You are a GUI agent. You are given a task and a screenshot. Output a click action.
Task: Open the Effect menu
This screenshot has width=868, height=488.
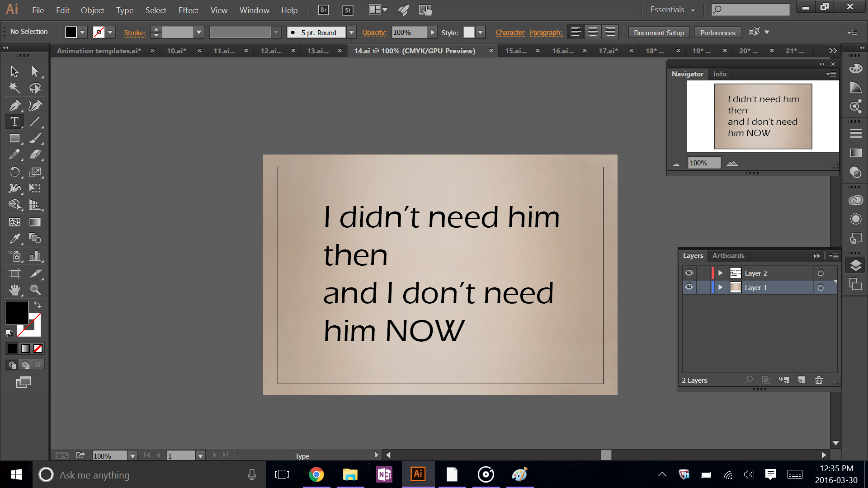(x=188, y=10)
